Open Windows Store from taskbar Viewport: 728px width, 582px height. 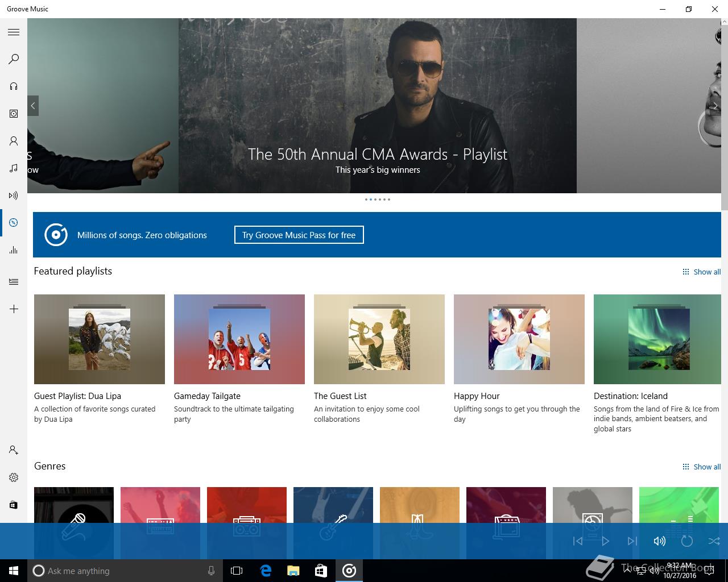tap(321, 571)
